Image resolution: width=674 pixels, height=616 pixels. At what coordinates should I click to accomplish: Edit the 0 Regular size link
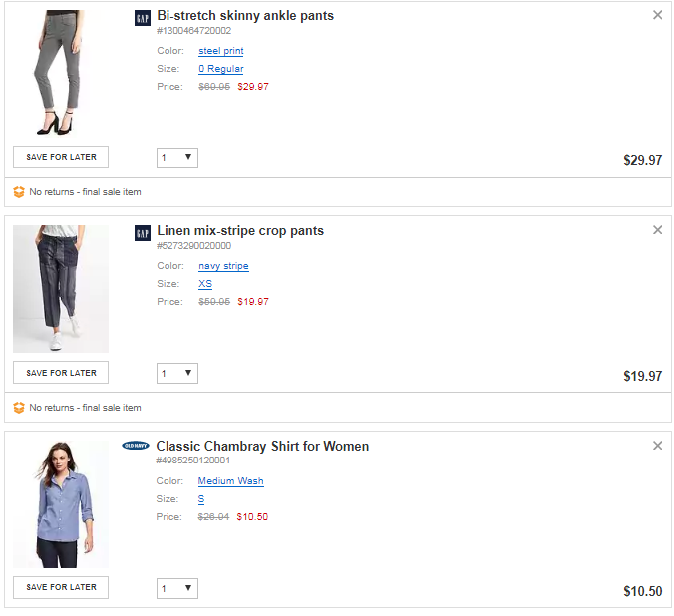[220, 69]
